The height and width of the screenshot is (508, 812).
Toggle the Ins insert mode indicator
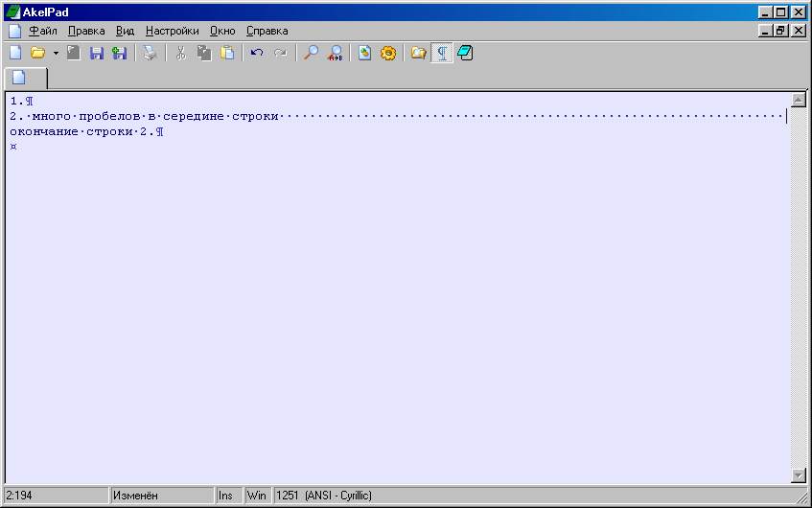pos(225,496)
